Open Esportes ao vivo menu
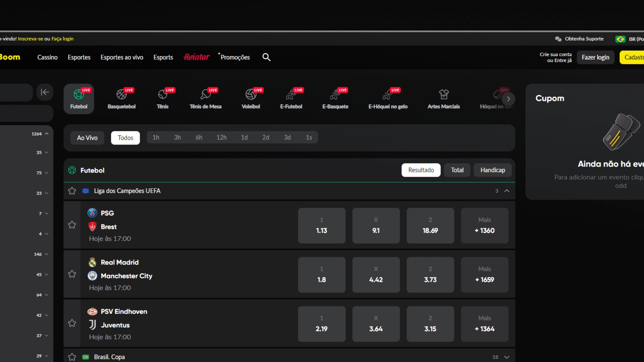 [x=122, y=57]
